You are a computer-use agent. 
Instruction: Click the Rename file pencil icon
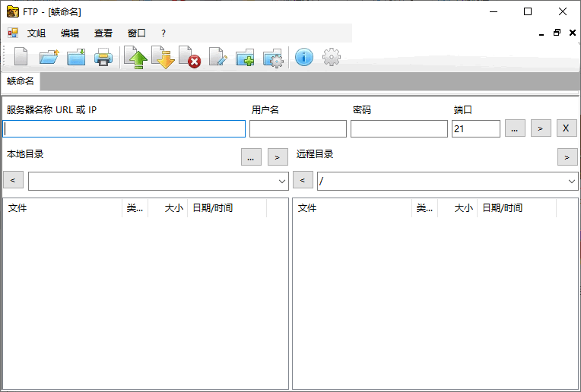point(217,57)
